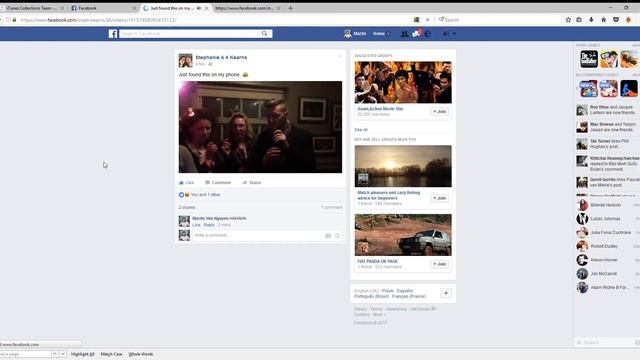Click Stephanie Kearns' profile picture on post

pyautogui.click(x=185, y=60)
